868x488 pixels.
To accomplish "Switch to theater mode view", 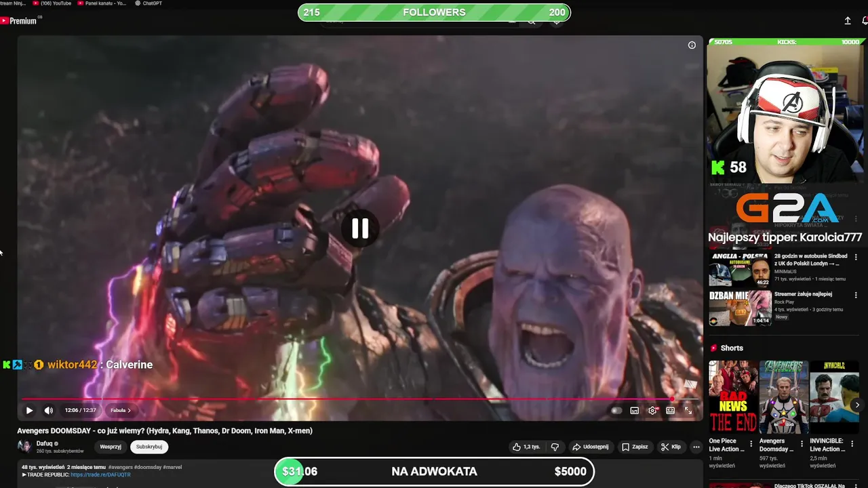I will coord(670,410).
